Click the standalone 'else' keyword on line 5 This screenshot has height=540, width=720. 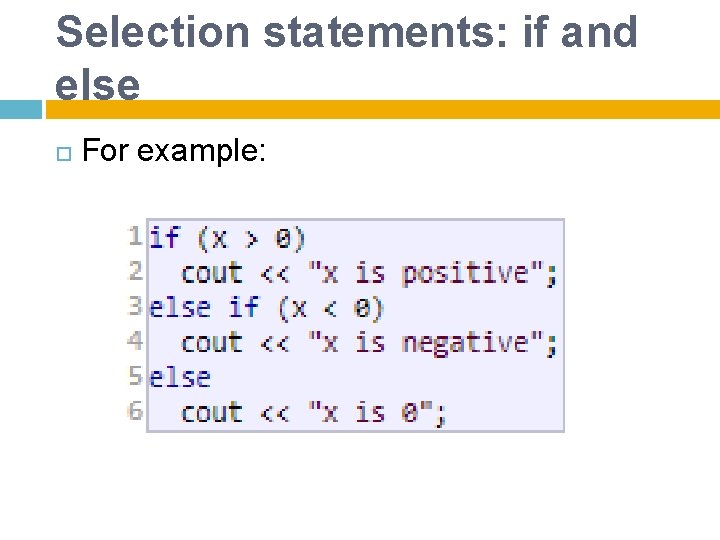coord(180,377)
